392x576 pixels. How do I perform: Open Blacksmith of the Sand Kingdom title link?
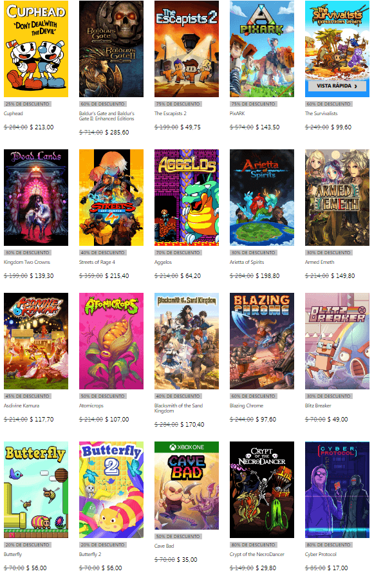pos(178,408)
